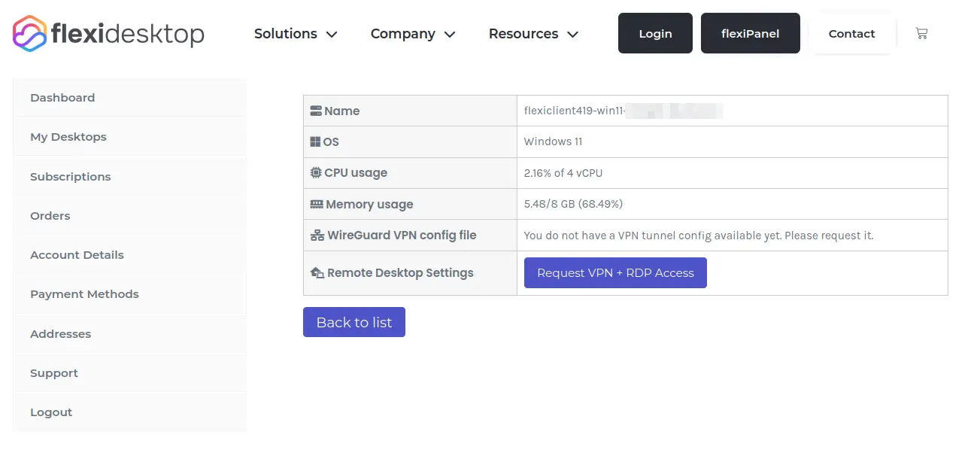980x456 pixels.
Task: Open Orders in the sidebar
Action: point(130,216)
